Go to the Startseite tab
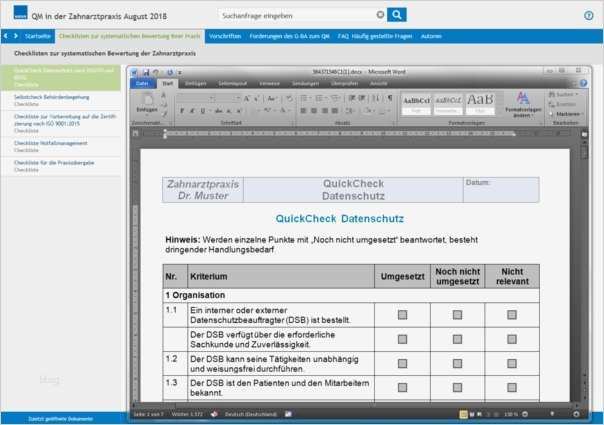The height and width of the screenshot is (425, 604). click(x=37, y=36)
